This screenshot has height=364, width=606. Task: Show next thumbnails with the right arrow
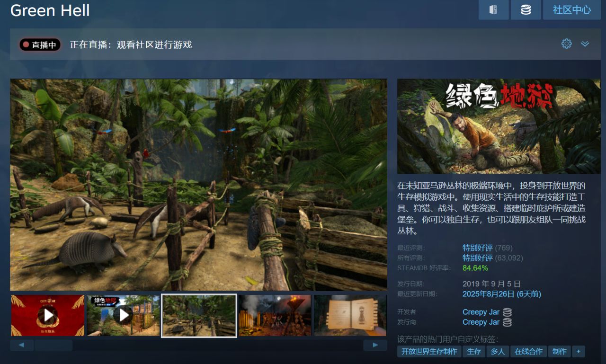click(375, 345)
